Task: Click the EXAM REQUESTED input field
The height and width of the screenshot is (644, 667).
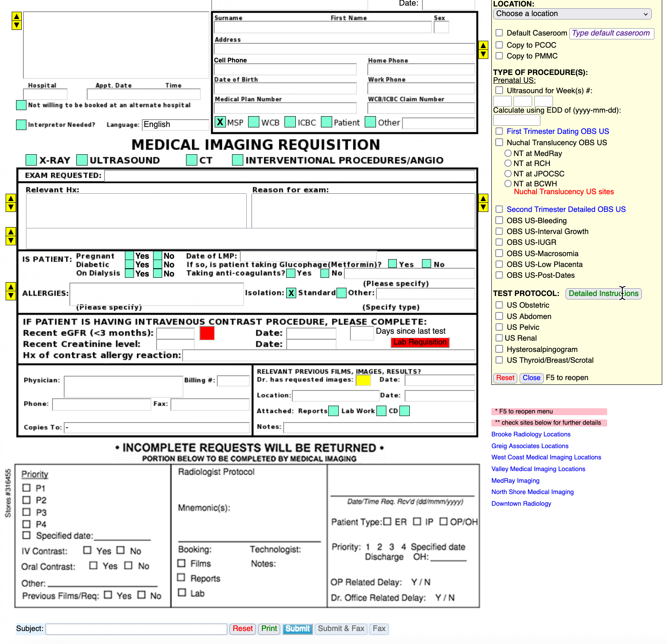Action: (290, 176)
